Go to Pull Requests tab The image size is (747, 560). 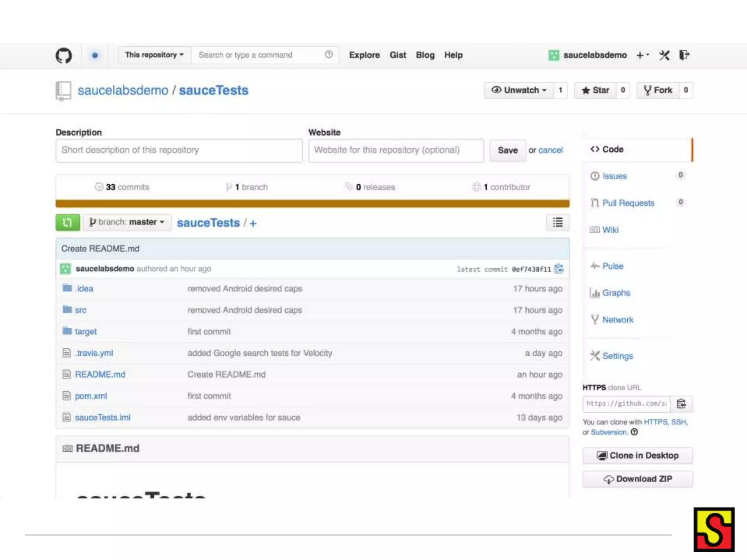(628, 203)
